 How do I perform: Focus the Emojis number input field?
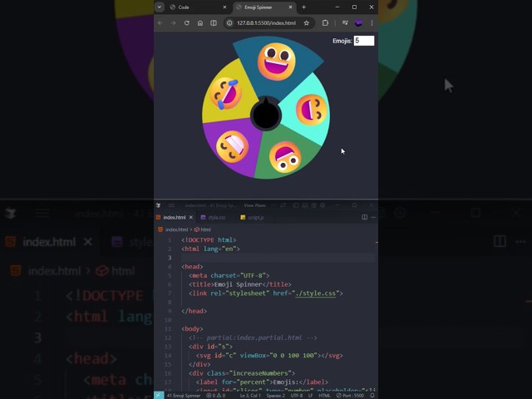click(364, 41)
